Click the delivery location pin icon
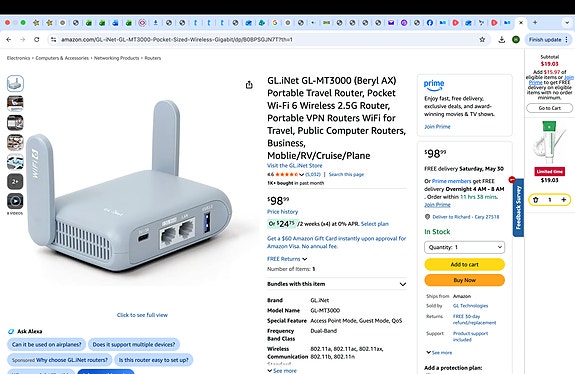 coord(427,217)
